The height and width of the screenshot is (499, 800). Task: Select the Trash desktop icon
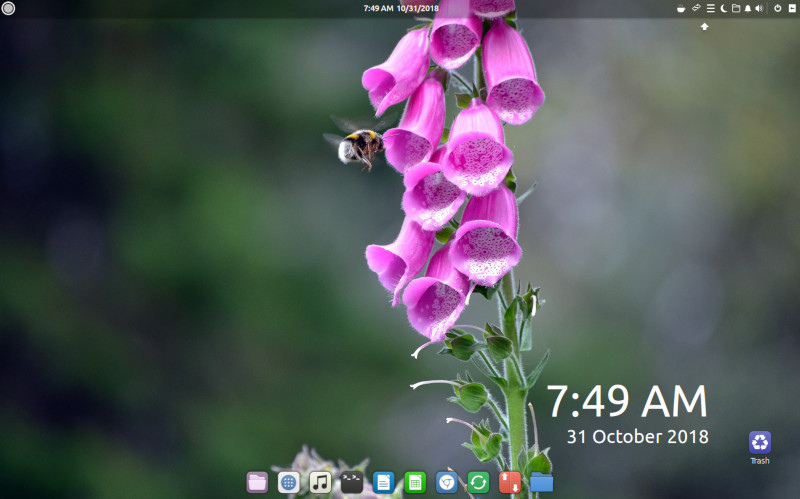760,447
